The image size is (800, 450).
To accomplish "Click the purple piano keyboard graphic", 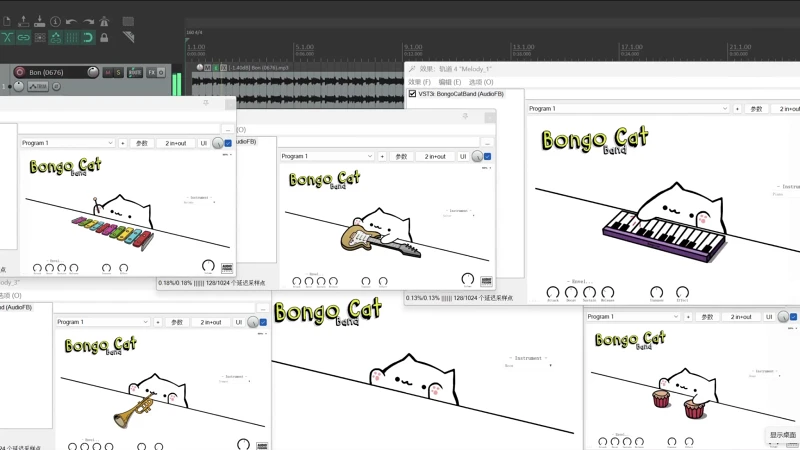I will click(665, 234).
